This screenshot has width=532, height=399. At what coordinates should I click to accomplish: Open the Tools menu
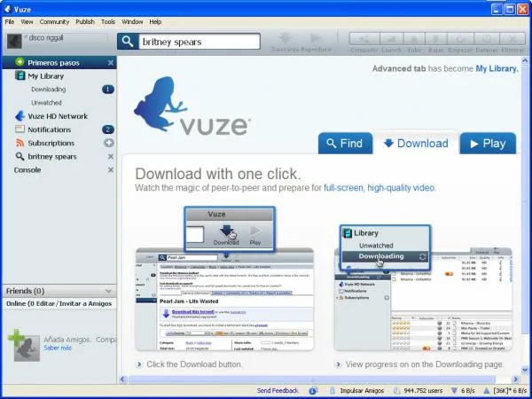pos(108,21)
